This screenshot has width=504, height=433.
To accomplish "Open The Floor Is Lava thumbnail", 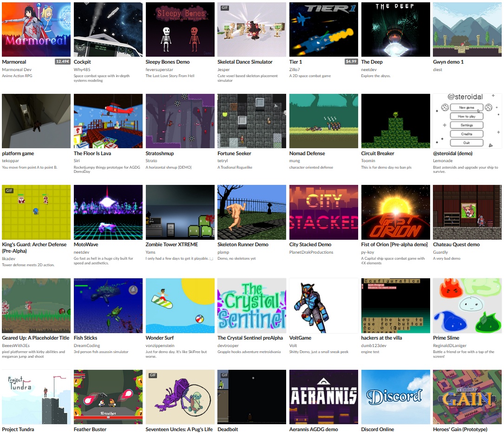I will (x=108, y=121).
